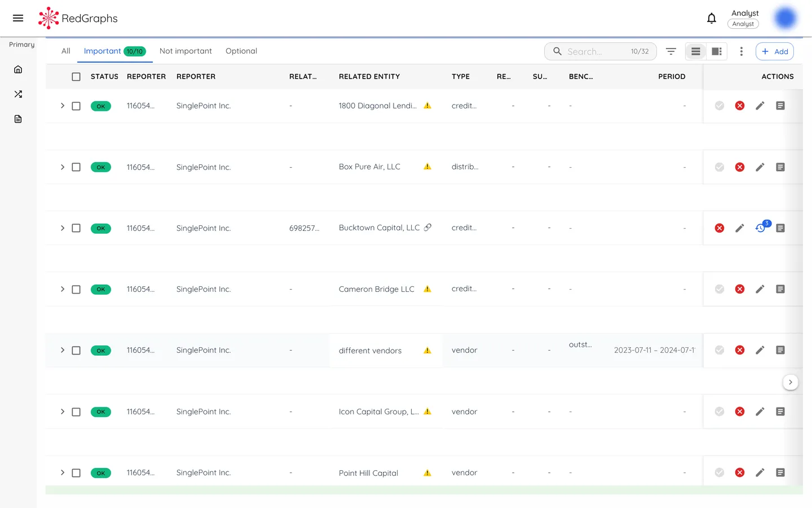Open notes for the Box Pure Air row
812x508 pixels.
780,167
